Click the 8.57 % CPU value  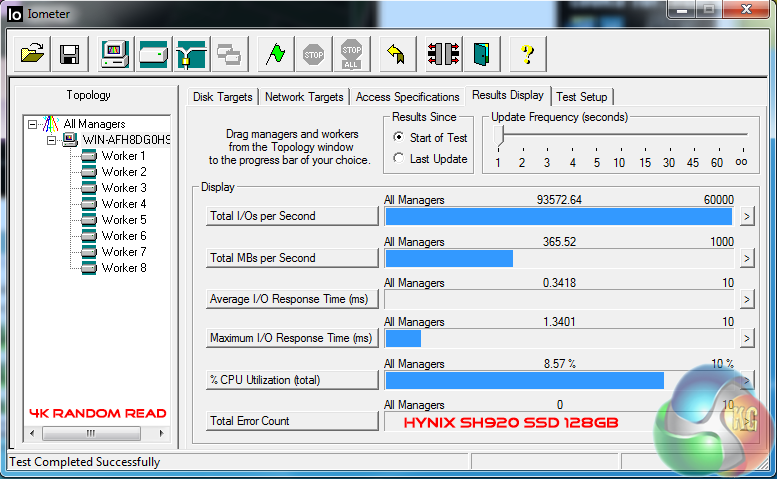[x=559, y=364]
